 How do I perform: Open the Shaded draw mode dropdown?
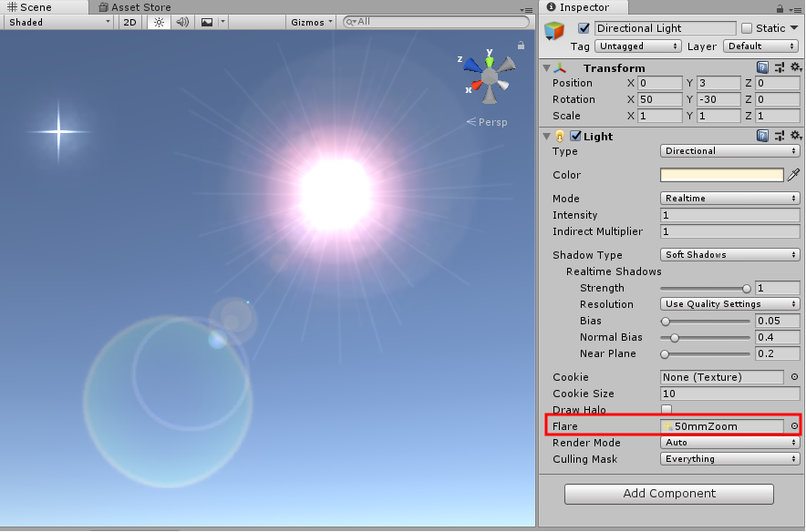pyautogui.click(x=59, y=22)
